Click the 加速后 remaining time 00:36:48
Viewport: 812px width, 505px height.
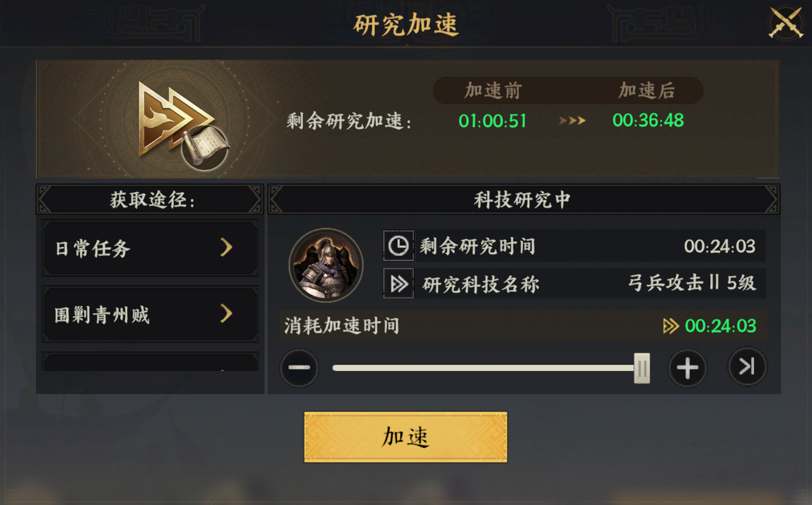pyautogui.click(x=648, y=121)
